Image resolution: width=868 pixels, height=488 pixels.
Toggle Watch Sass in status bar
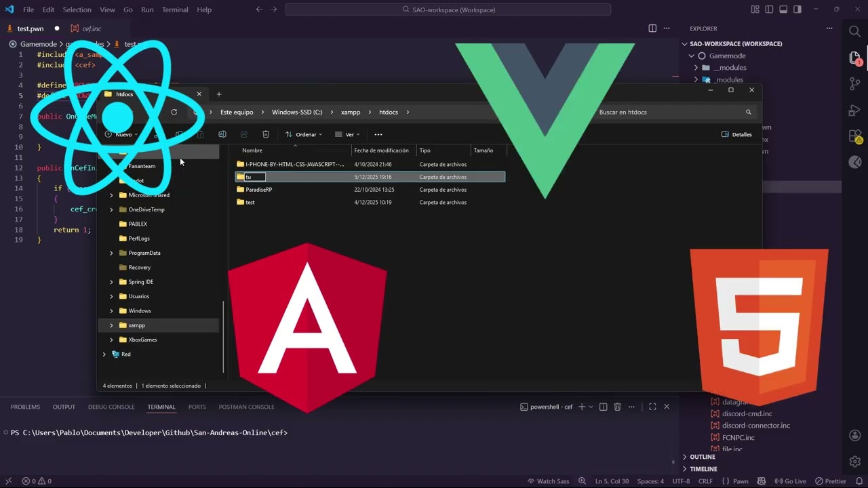point(548,481)
